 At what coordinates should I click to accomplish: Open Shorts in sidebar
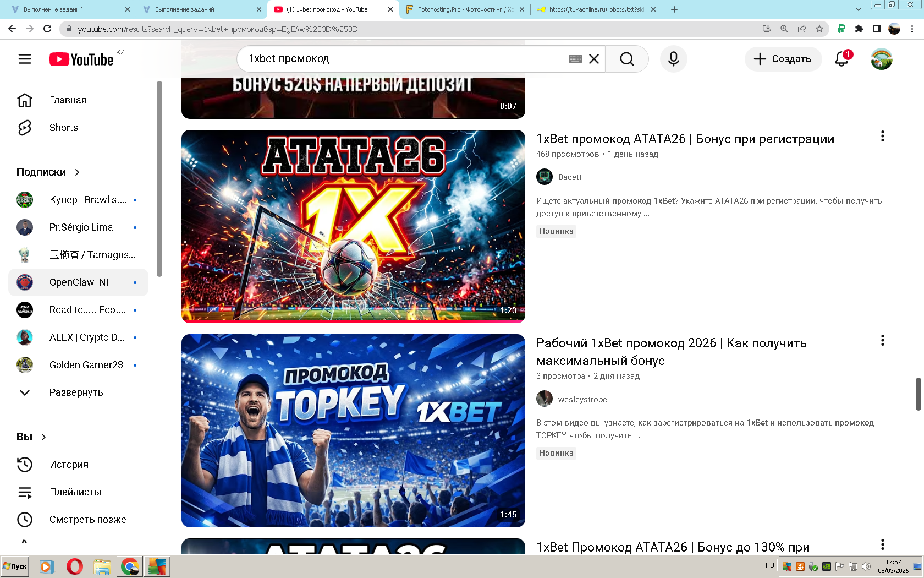coord(78,128)
